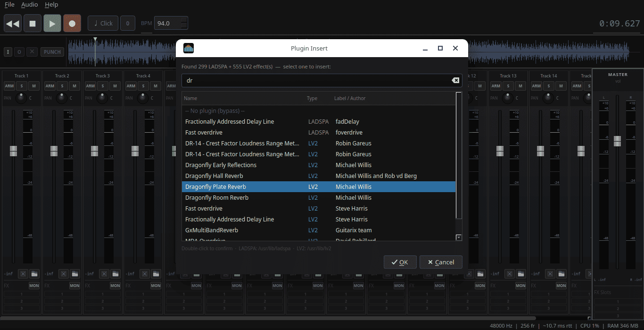This screenshot has width=644, height=330.
Task: Clear the plugin search text with backspace icon
Action: pyautogui.click(x=455, y=80)
